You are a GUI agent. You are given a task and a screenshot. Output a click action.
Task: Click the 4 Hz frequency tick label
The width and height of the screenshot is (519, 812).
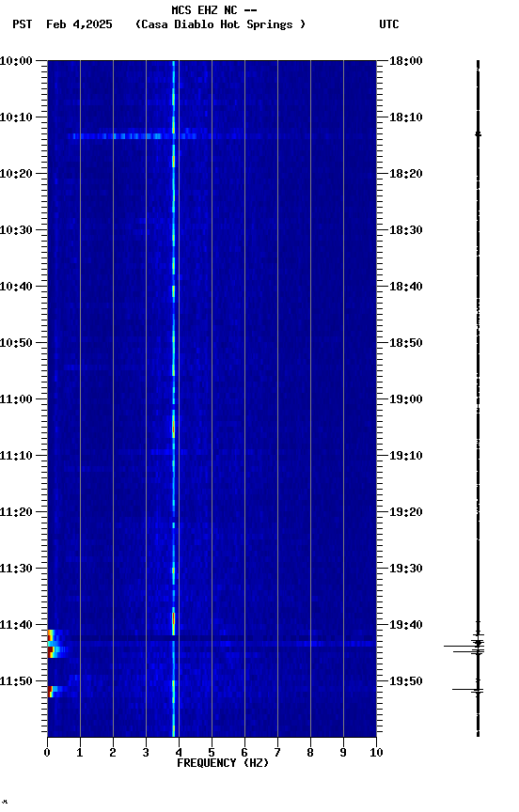179,753
